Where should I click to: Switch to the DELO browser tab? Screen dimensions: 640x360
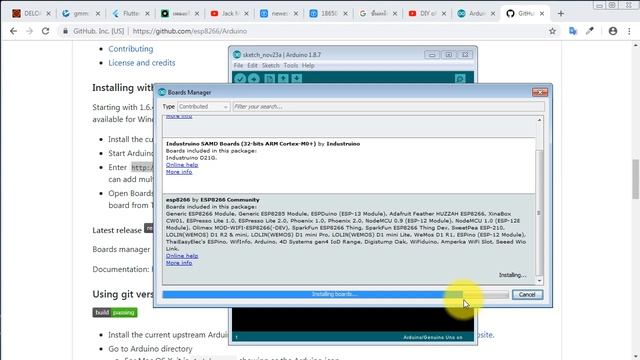pyautogui.click(x=31, y=13)
